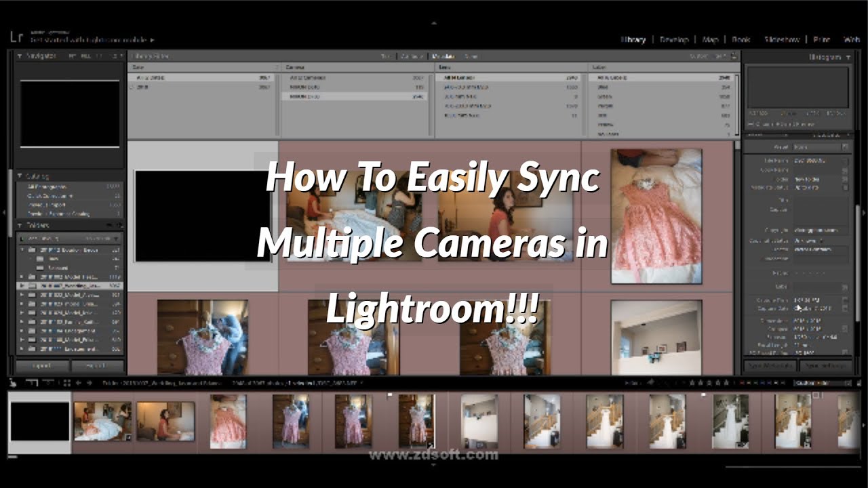The width and height of the screenshot is (868, 488).
Task: Select the Attribute filter in Library Filter bar
Action: (412, 56)
